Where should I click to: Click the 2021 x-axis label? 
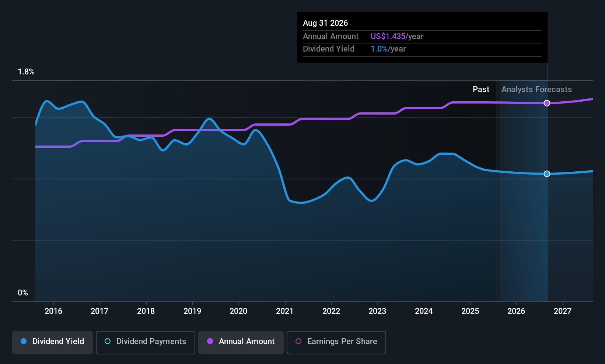pyautogui.click(x=285, y=311)
